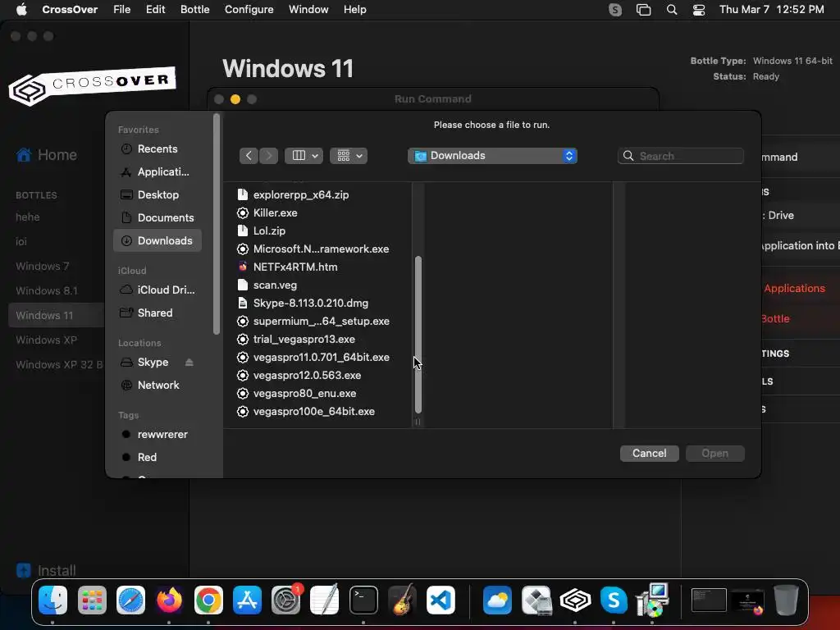840x630 pixels.
Task: Open the Configure menu
Action: [249, 10]
